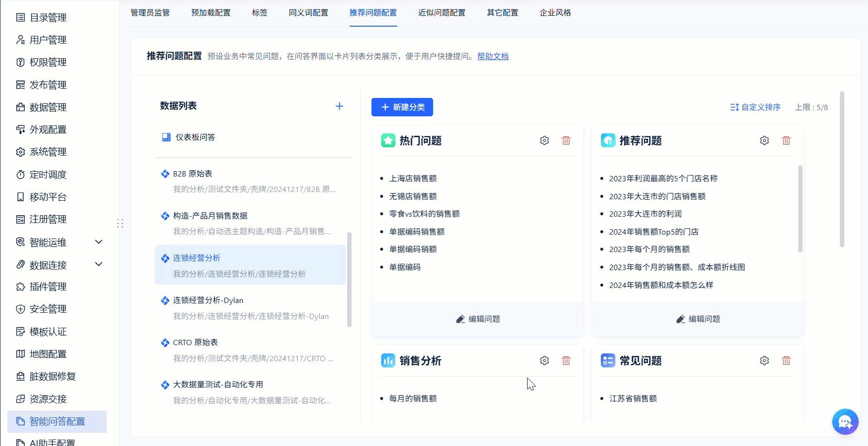
Task: Click the 数据管理 sidebar icon
Action: coord(20,107)
